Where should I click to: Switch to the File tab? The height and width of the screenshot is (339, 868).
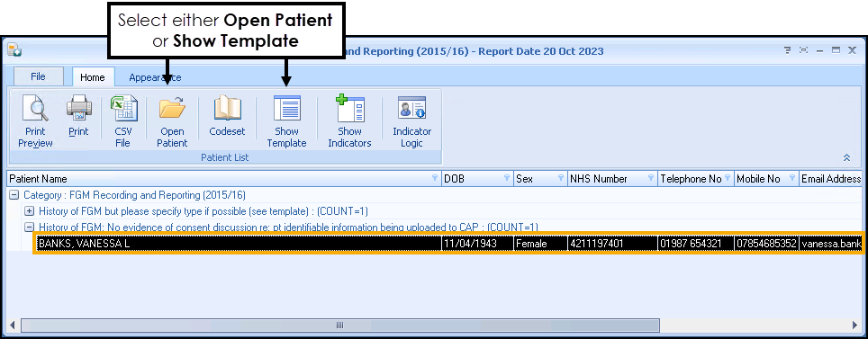[x=38, y=76]
